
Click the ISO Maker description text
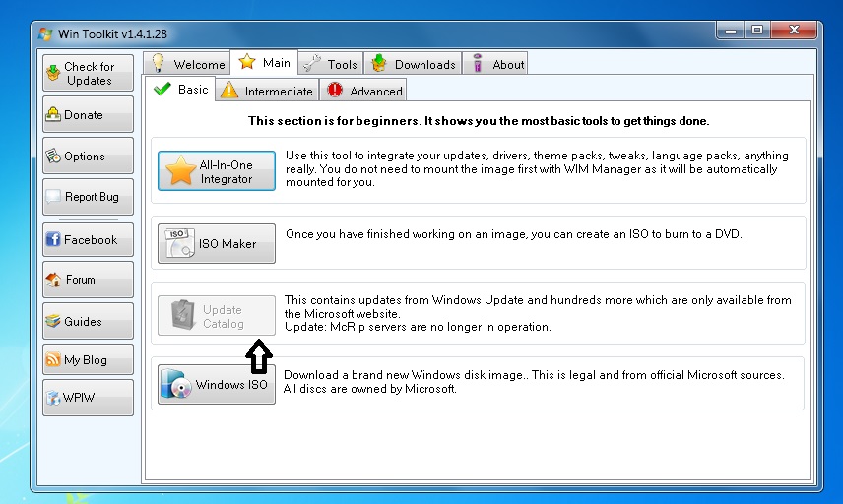(x=513, y=234)
